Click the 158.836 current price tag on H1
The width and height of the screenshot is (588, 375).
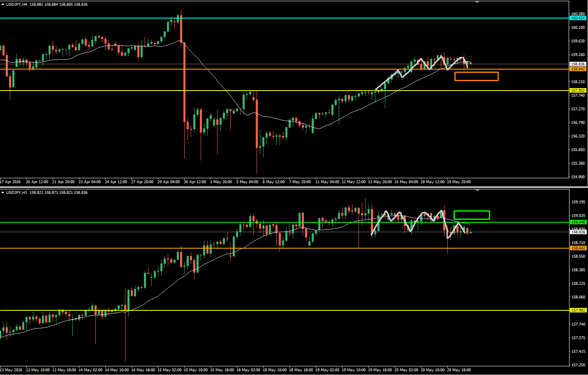pyautogui.click(x=578, y=232)
